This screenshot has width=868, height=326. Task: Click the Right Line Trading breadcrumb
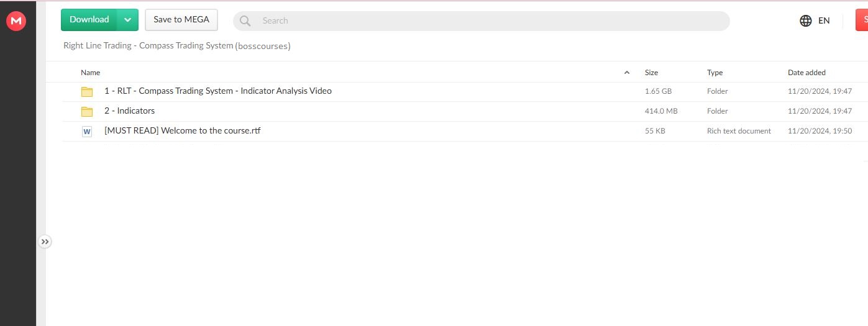(148, 46)
